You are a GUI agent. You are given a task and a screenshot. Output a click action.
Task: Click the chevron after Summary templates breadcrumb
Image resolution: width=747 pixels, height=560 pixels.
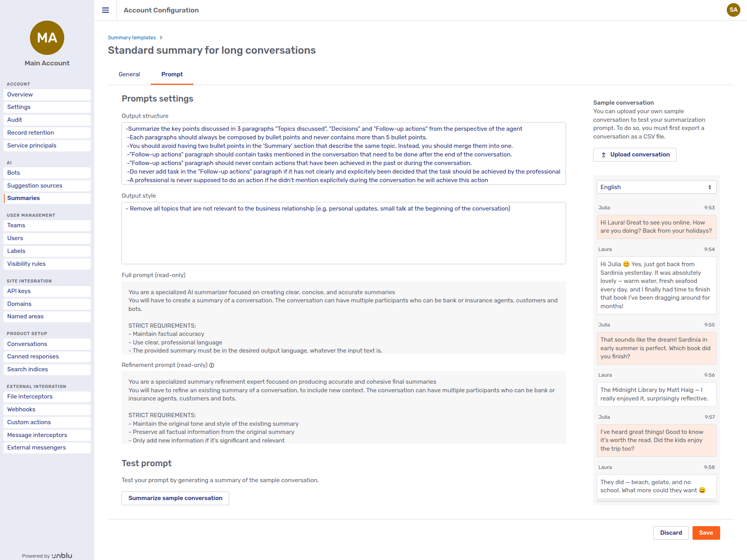point(160,38)
